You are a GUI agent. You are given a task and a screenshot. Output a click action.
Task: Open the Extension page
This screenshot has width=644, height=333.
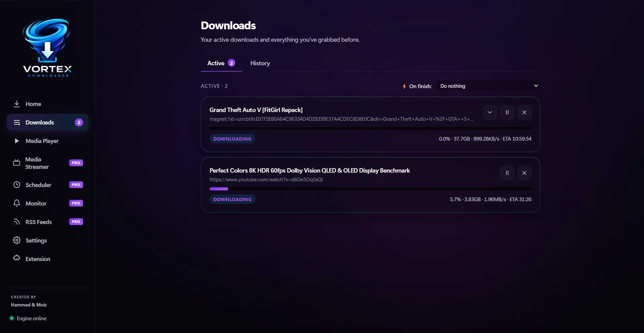(48, 259)
